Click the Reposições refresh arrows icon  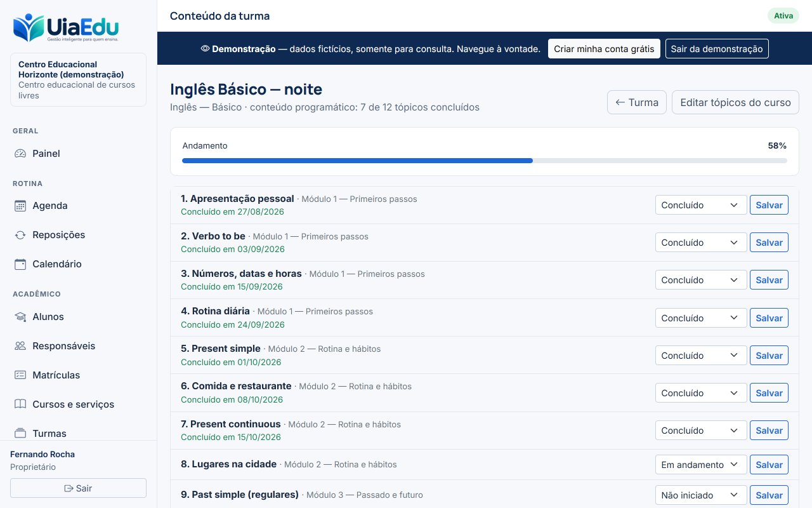[20, 235]
